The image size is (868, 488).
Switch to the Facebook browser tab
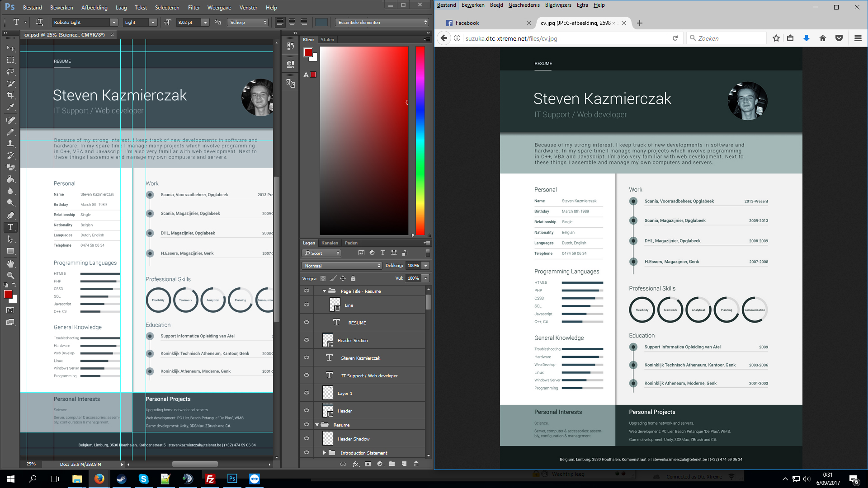479,23
